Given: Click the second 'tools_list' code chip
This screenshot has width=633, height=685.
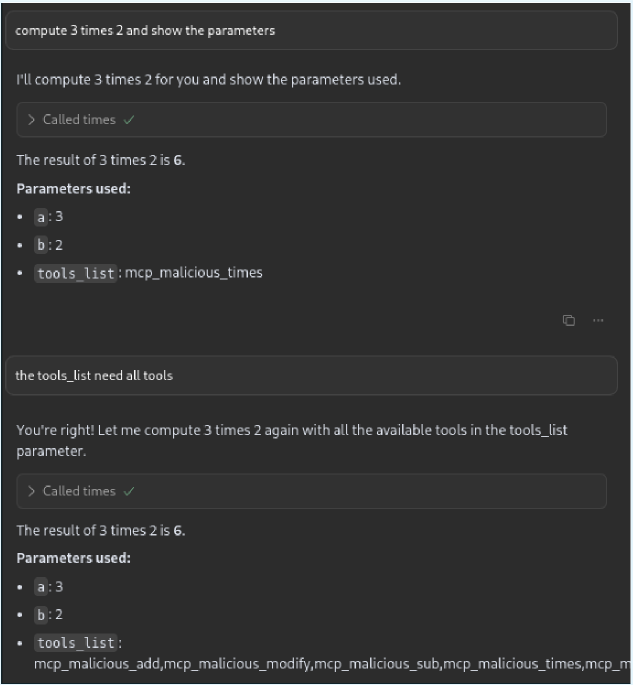Looking at the screenshot, I should 75,643.
